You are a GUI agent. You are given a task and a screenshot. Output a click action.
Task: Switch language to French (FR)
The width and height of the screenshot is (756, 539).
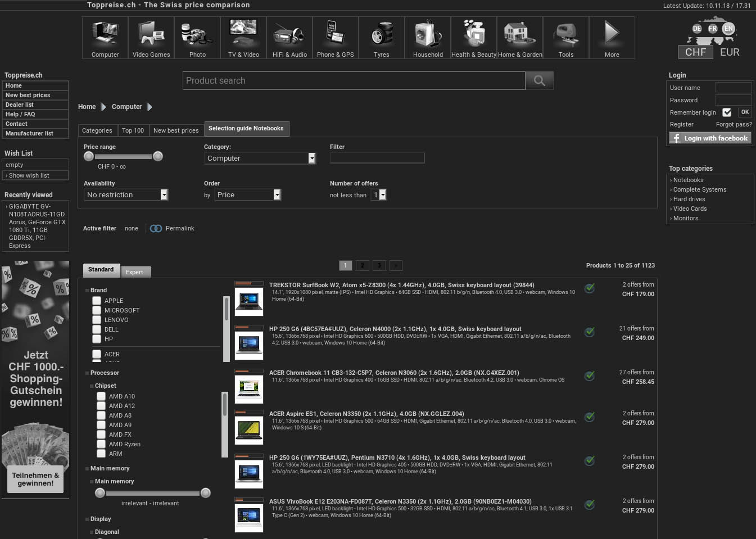point(713,28)
